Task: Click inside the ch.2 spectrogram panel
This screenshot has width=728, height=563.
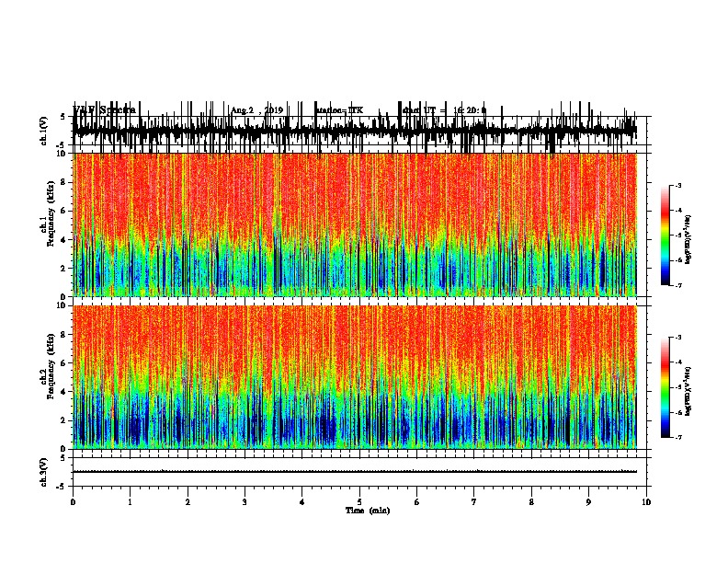Action: point(355,377)
